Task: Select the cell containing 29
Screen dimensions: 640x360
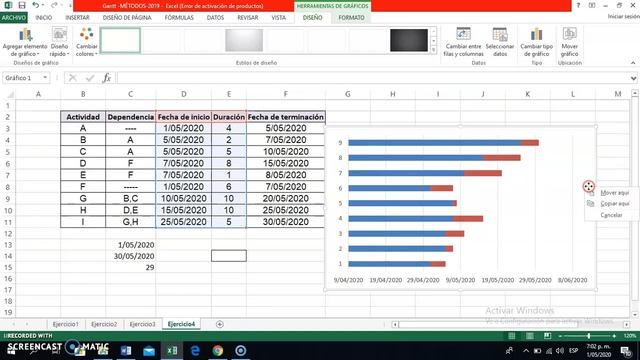Action: [x=131, y=267]
